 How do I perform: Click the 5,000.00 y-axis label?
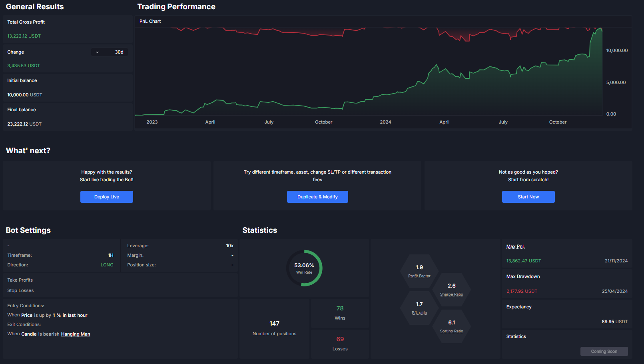coord(616,82)
